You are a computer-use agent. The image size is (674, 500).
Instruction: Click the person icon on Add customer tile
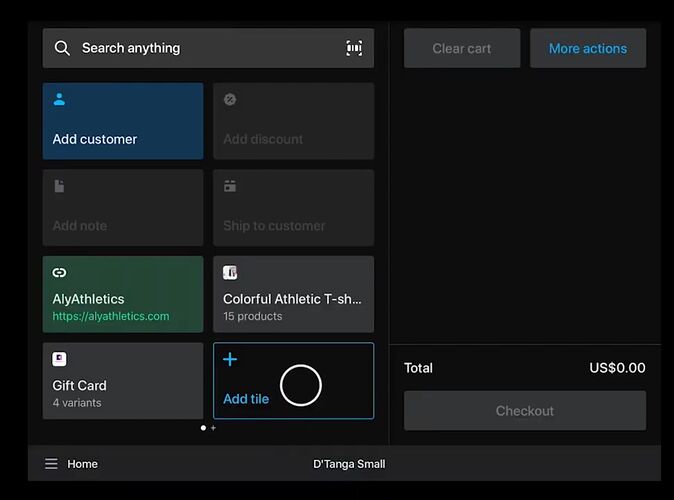coord(59,99)
